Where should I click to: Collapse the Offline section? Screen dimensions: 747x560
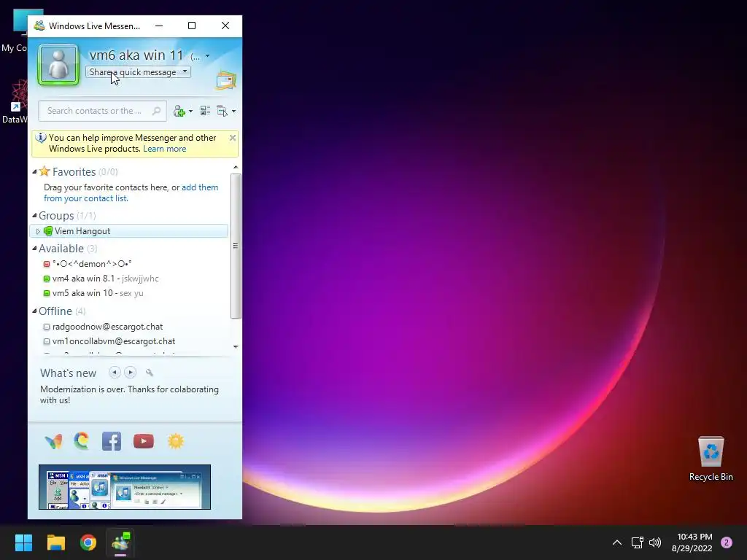coord(34,311)
